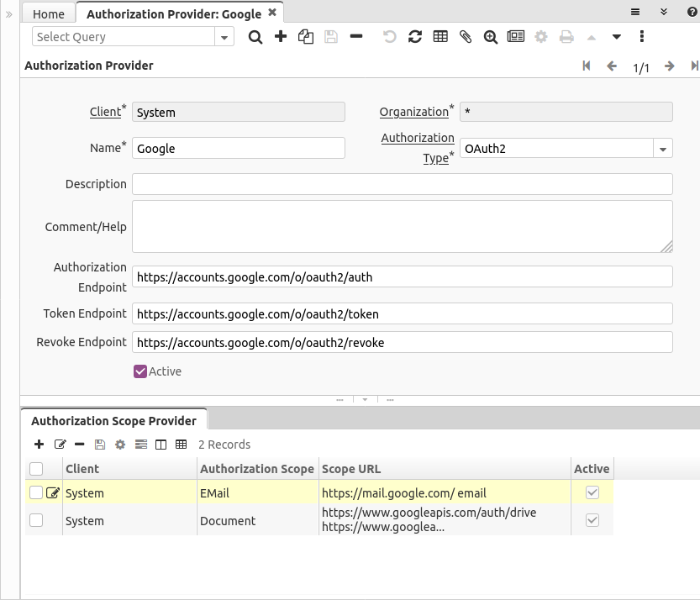Switch to grid view using the table icon
The width and height of the screenshot is (700, 600).
tap(440, 37)
